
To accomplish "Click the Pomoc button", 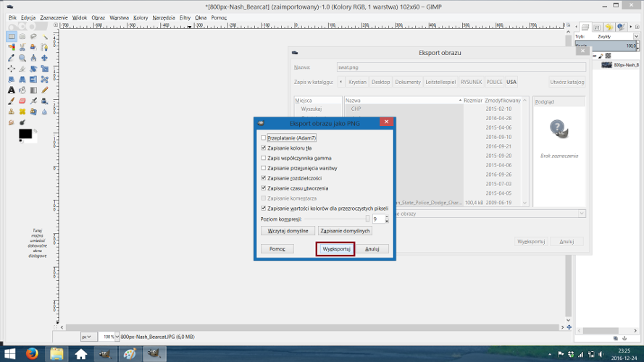I will (277, 249).
